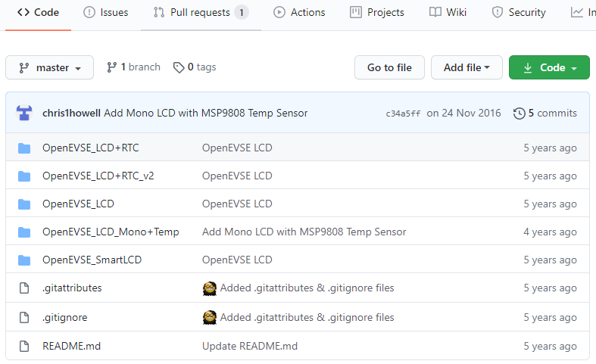The height and width of the screenshot is (364, 596).
Task: Click folder icon for OpenEVSE_LCD_Mono+Temp
Action: tap(24, 232)
